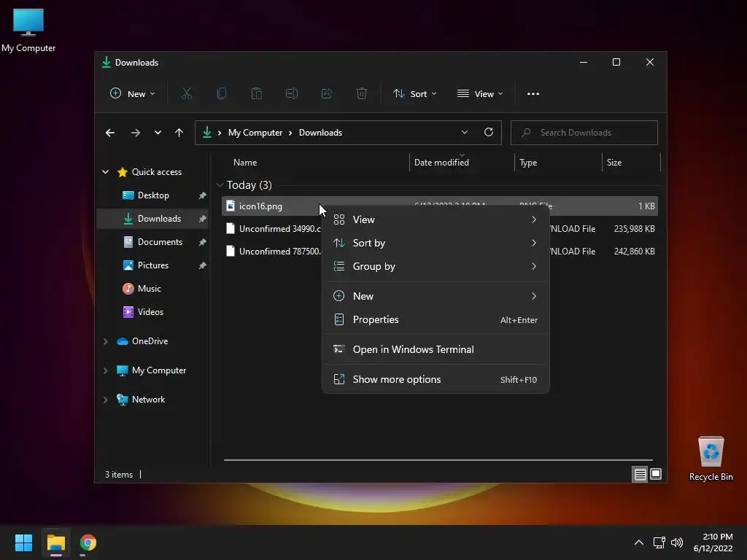
Task: Open Windows Start button on taskbar
Action: click(24, 542)
